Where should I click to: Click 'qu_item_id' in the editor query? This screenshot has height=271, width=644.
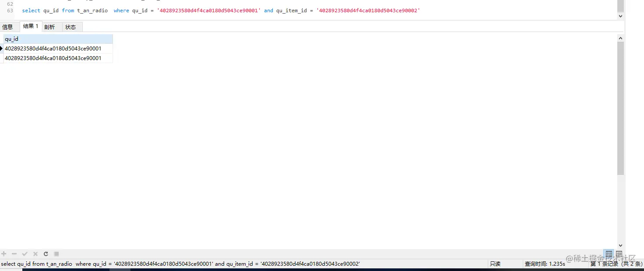pos(292,11)
